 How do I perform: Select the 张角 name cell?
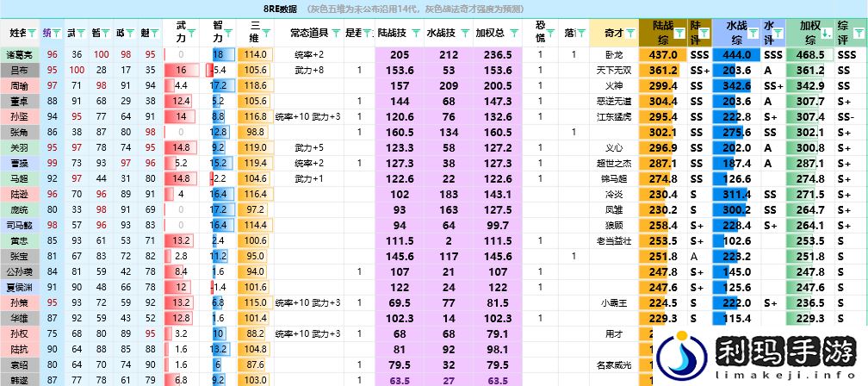(x=20, y=133)
